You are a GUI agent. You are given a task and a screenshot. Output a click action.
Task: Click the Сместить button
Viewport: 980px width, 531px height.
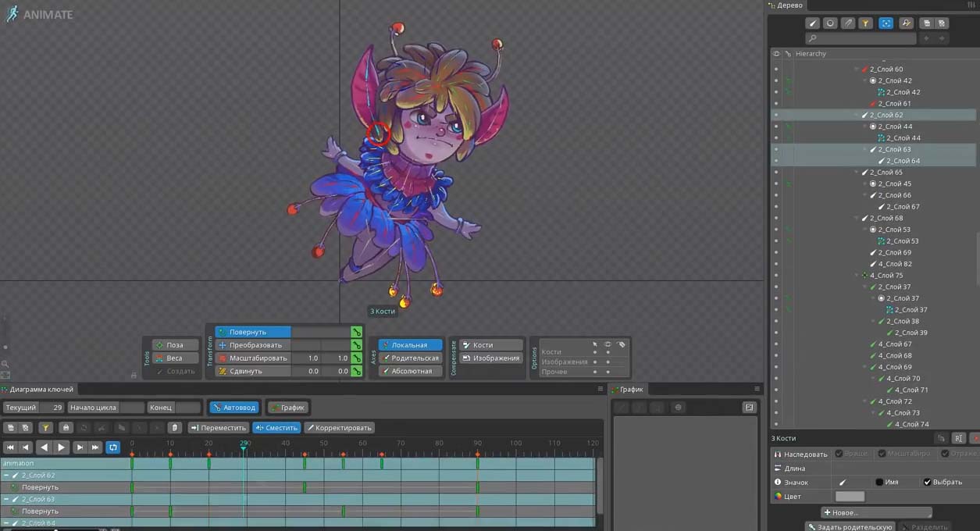276,428
